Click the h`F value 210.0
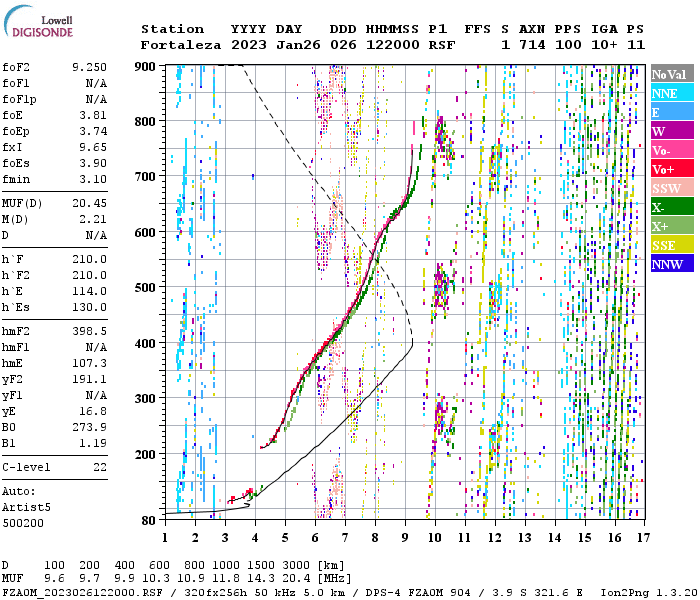700x600 pixels. tap(89, 259)
